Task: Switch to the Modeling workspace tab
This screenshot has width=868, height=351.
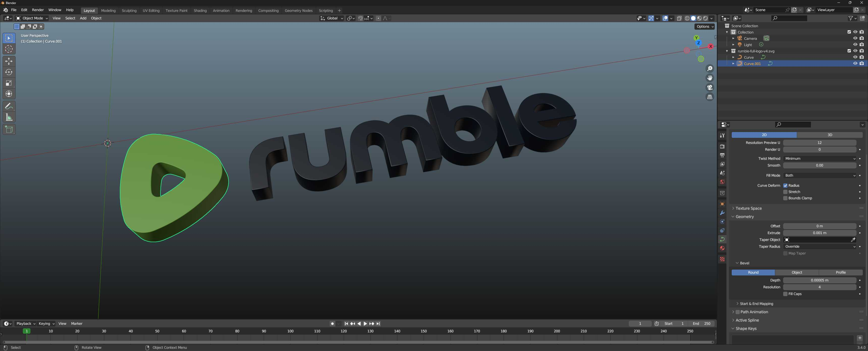Action: point(108,10)
